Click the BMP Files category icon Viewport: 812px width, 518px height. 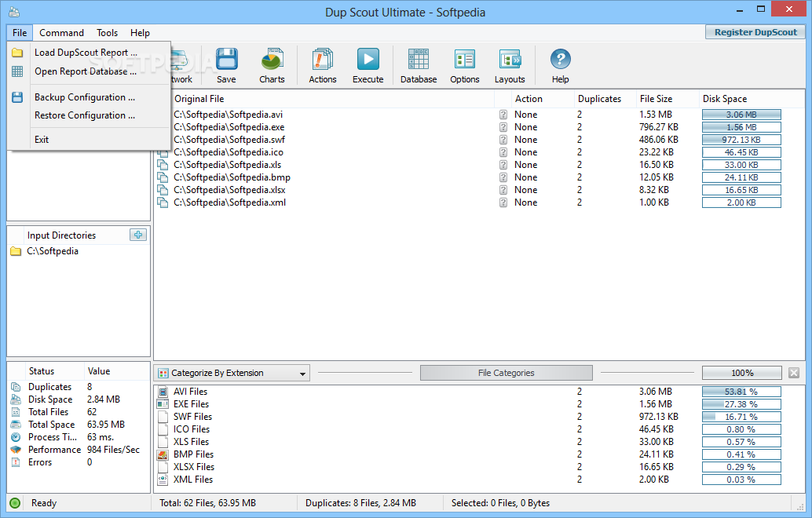pyautogui.click(x=163, y=454)
